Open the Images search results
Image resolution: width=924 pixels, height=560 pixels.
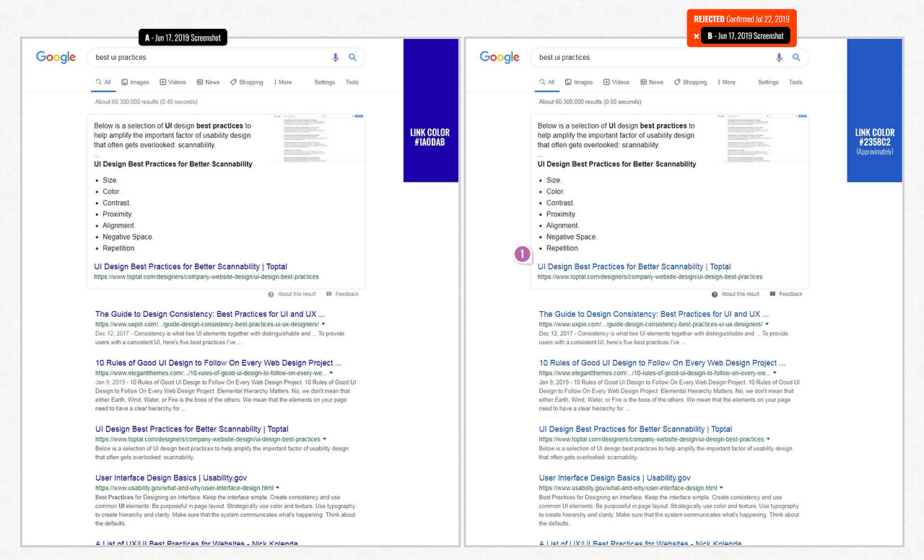[135, 82]
